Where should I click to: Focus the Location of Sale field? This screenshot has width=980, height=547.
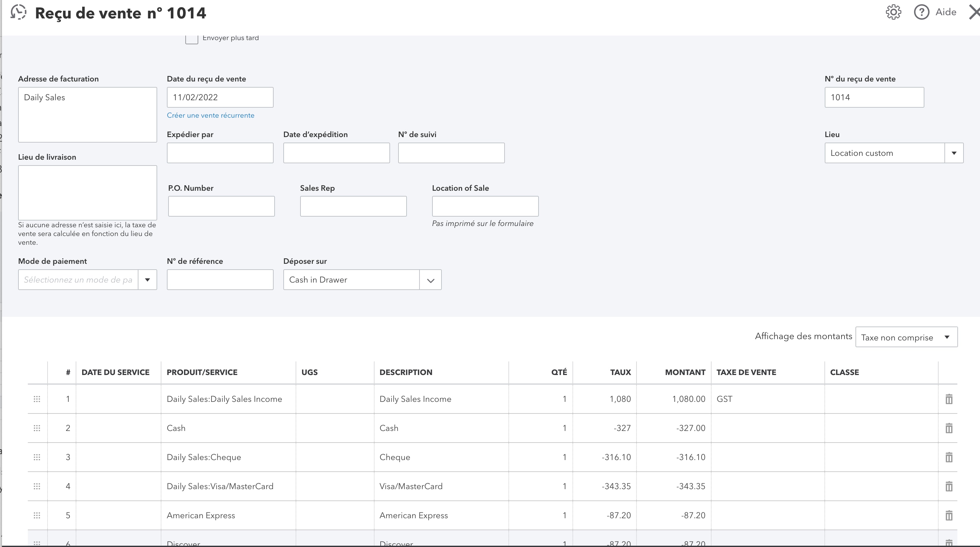click(485, 206)
